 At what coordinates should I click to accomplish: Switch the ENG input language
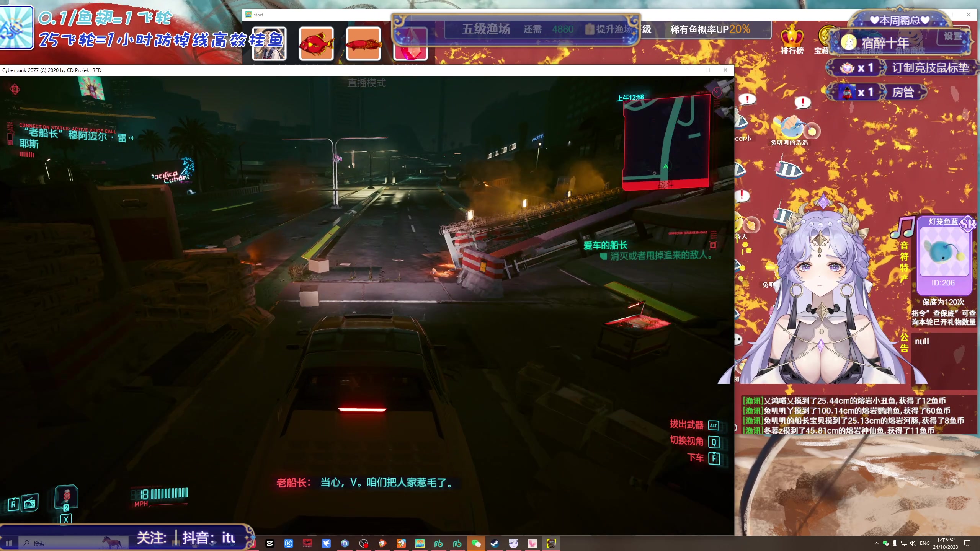(924, 543)
